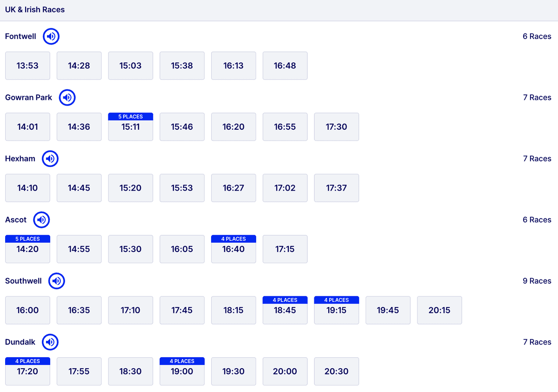
Task: Choose the Southwell 19:15 4 places race
Action: tap(337, 310)
